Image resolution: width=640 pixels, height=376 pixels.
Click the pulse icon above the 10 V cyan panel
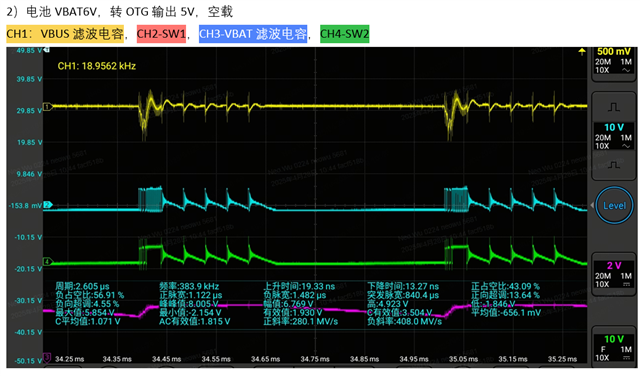pyautogui.click(x=613, y=107)
